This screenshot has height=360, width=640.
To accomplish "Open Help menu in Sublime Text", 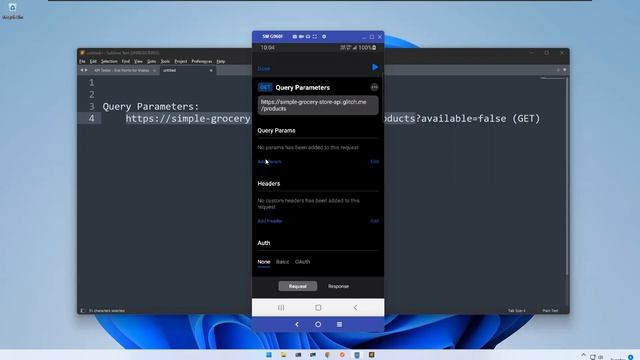I will click(221, 61).
